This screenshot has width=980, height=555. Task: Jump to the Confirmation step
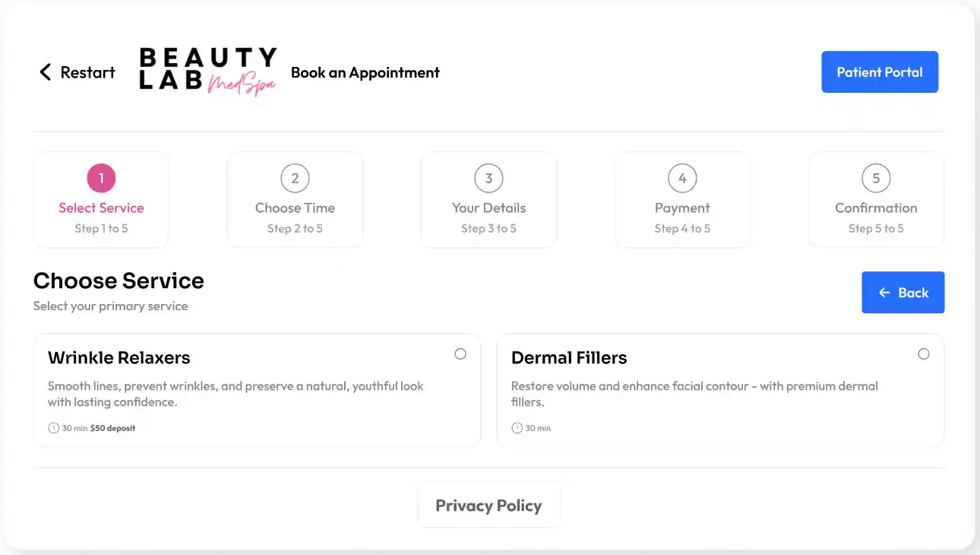[x=876, y=208]
